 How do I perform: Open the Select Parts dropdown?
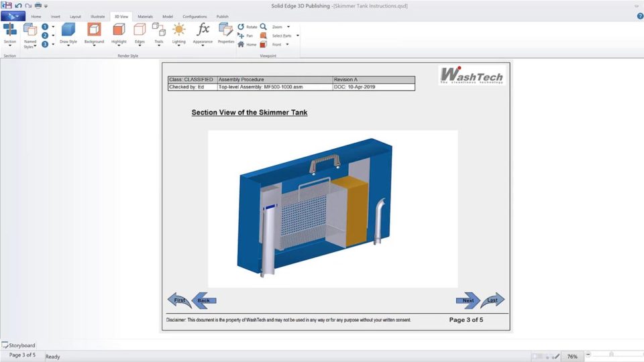click(297, 36)
